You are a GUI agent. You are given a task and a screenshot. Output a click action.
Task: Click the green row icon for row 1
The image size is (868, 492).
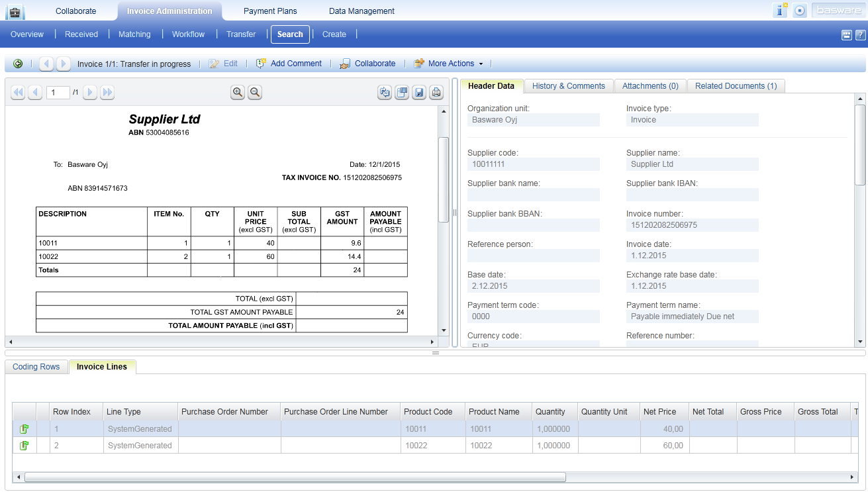click(24, 429)
